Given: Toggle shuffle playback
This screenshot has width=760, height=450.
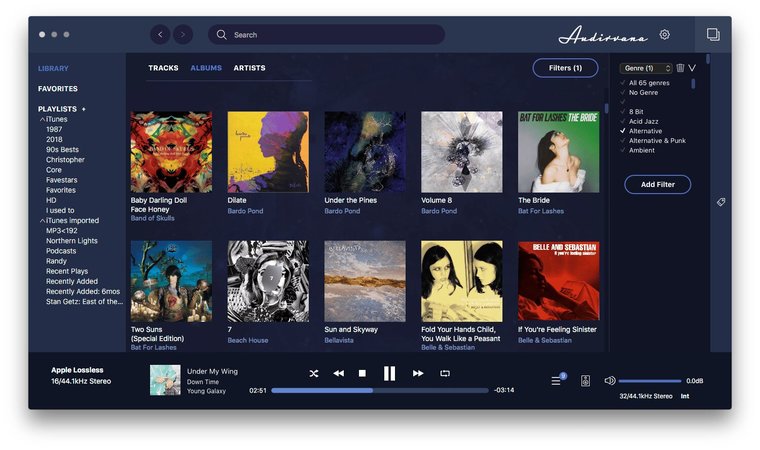Looking at the screenshot, I should (x=314, y=373).
